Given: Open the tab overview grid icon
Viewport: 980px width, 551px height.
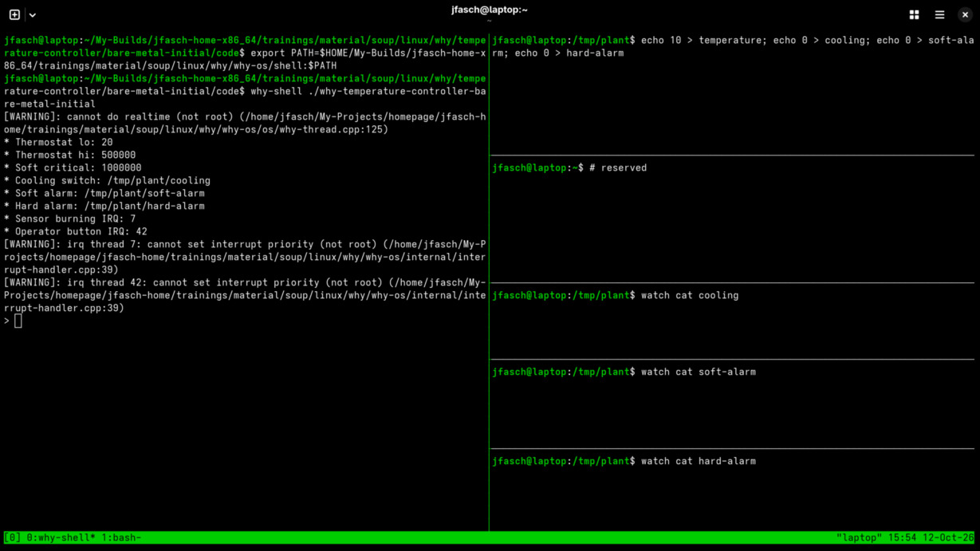Looking at the screenshot, I should pos(914,14).
